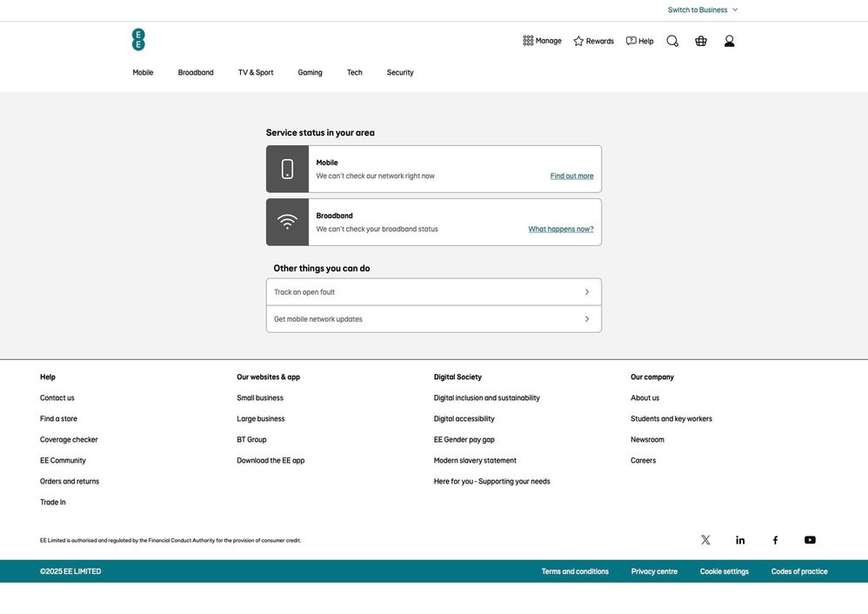Open the Manage grid icon
Viewport: 868px width, 614px height.
(528, 41)
